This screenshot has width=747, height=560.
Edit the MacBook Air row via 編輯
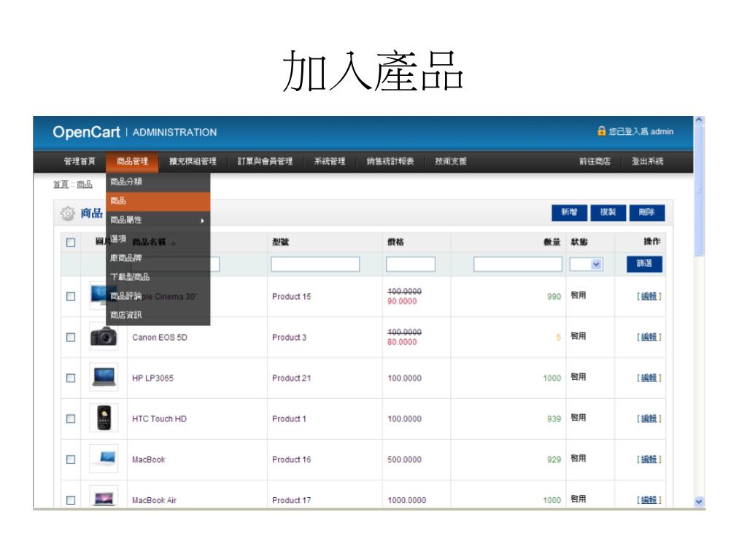649,500
